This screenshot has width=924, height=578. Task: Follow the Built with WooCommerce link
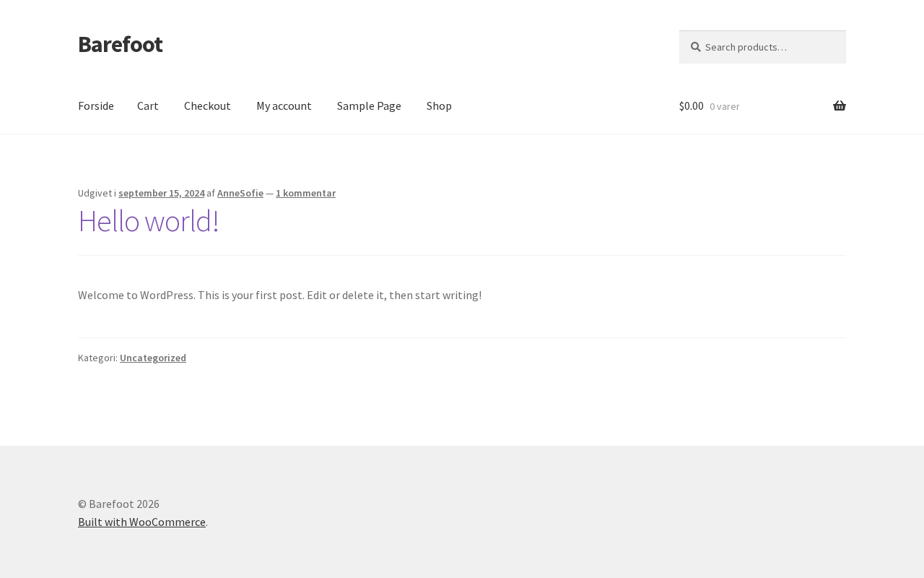[141, 522]
